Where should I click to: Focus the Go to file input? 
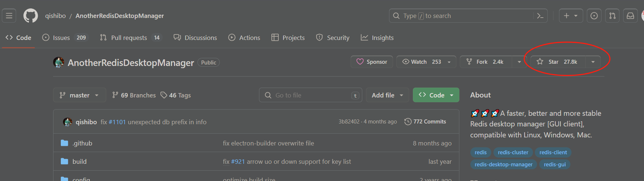click(311, 95)
